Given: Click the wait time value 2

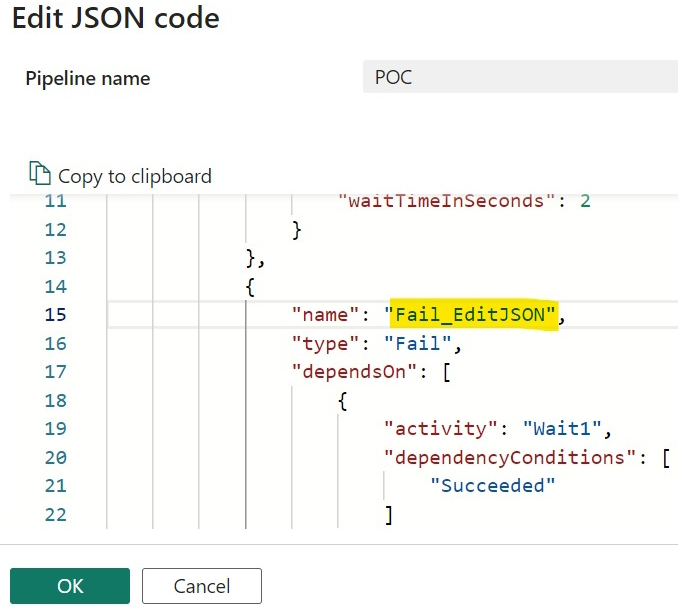Looking at the screenshot, I should point(585,201).
